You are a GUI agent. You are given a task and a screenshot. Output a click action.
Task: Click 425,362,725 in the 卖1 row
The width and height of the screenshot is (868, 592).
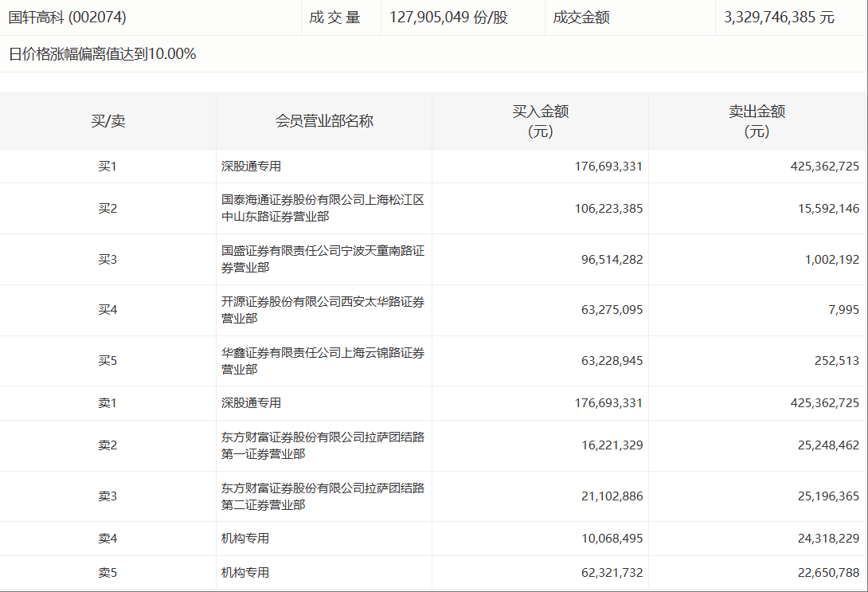pos(825,402)
